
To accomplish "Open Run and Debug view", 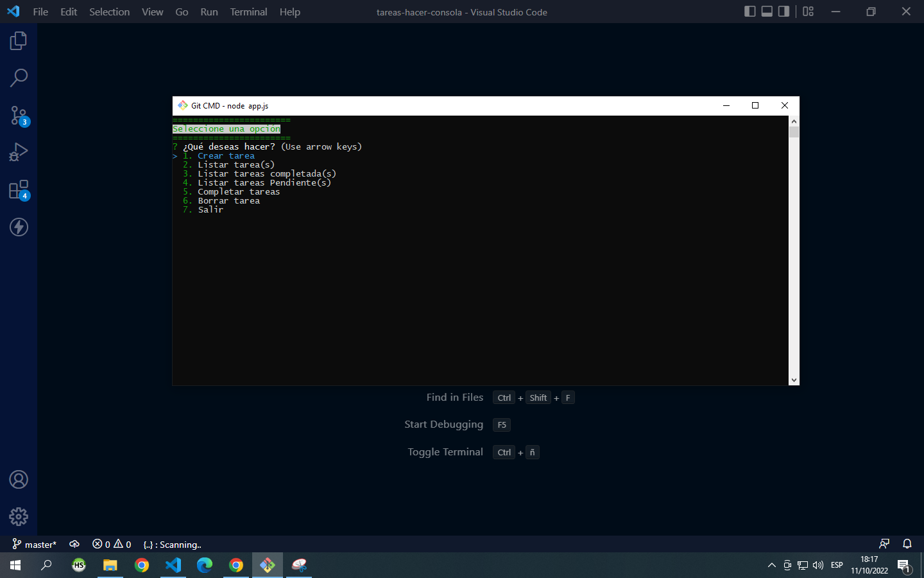I will click(19, 152).
